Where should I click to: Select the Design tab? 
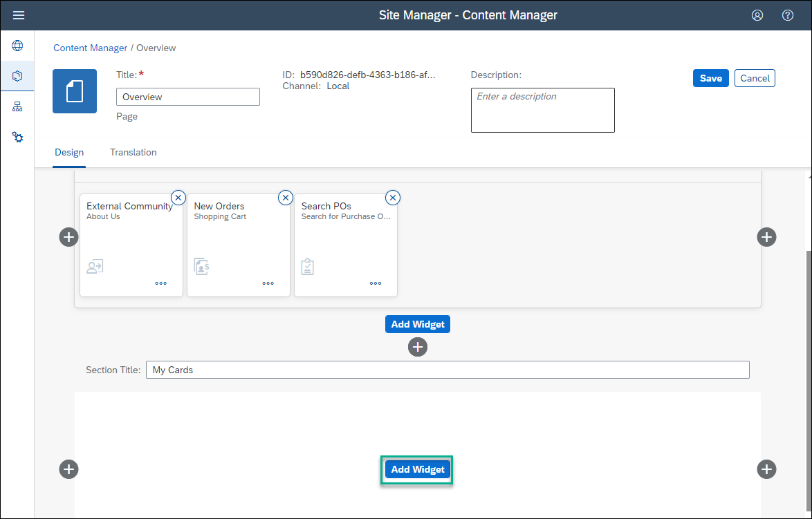[x=69, y=153]
